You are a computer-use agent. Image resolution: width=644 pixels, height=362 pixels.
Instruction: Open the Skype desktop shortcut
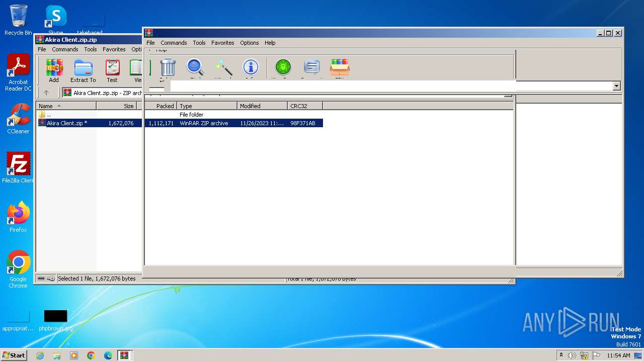point(55,20)
